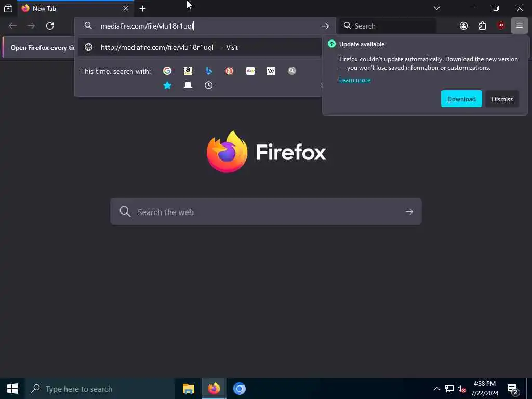Close the New Tab tab
Screen dimensions: 532x399
[126, 8]
